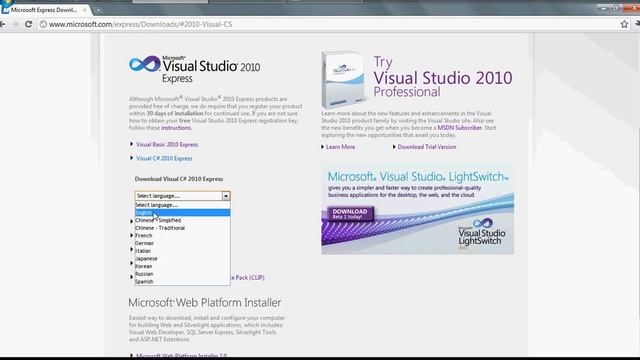This screenshot has height=360, width=640.
Task: Click 'Try Visual Studio 2010 Professional' heading
Action: [443, 77]
